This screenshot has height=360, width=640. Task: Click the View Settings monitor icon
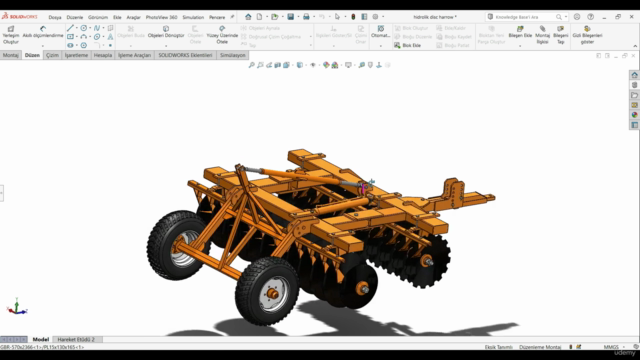[348, 65]
